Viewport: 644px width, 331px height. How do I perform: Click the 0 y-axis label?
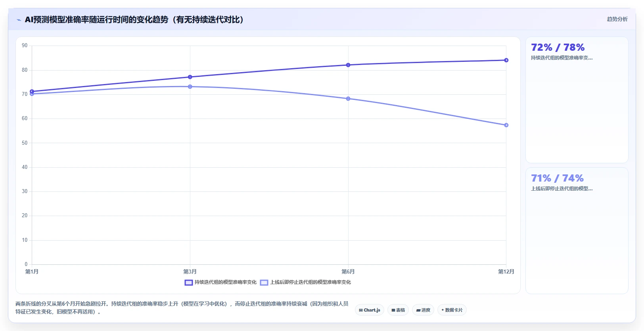click(26, 264)
